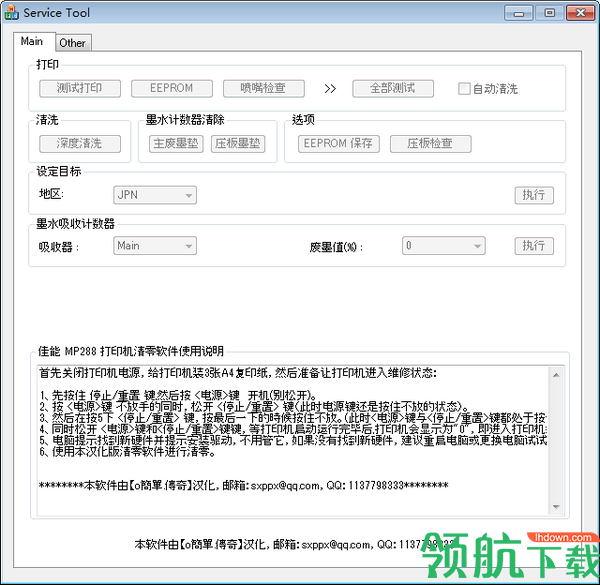
Task: Select the Main tab
Action: pos(32,41)
